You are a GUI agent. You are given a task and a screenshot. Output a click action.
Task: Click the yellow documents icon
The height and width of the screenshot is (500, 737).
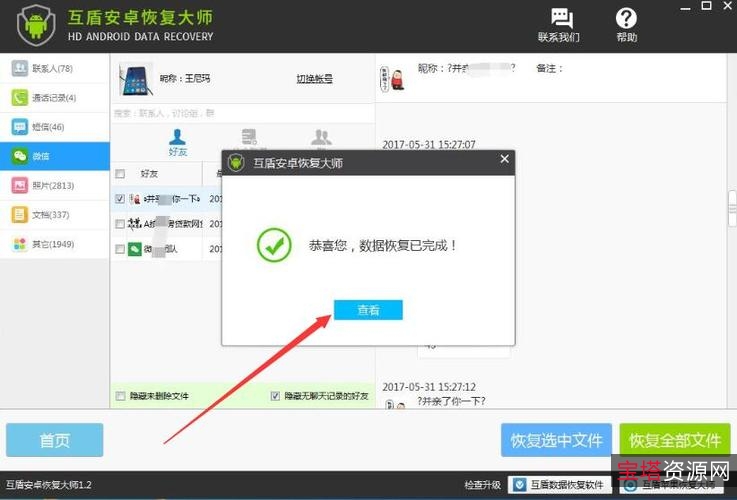point(20,215)
